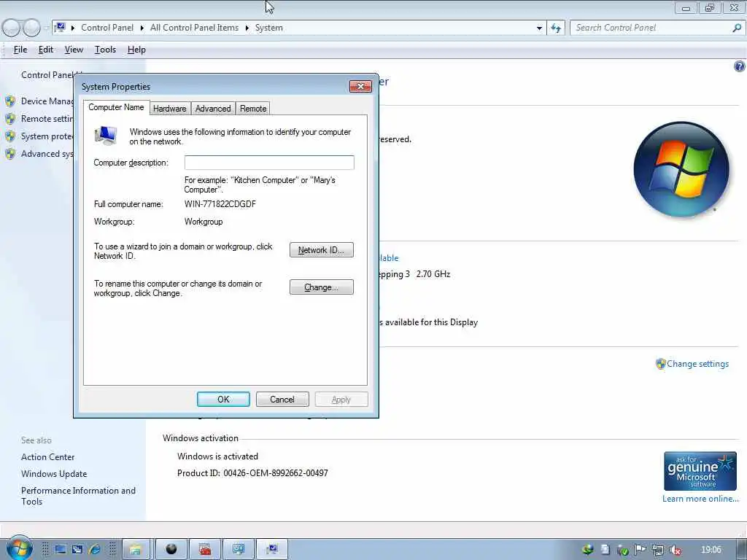The image size is (747, 560).
Task: Select the Computer Name tab
Action: (x=116, y=107)
